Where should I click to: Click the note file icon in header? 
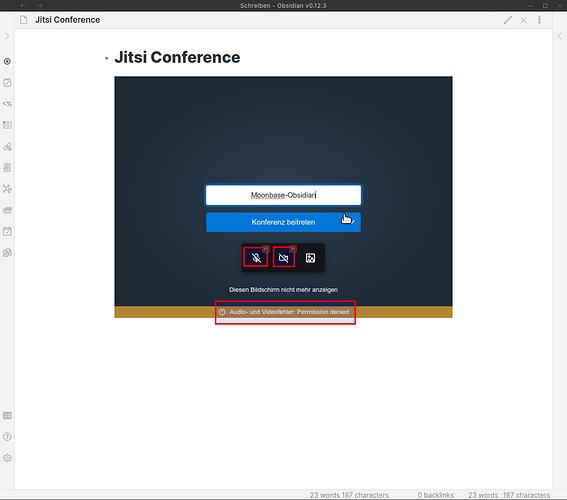[24, 20]
